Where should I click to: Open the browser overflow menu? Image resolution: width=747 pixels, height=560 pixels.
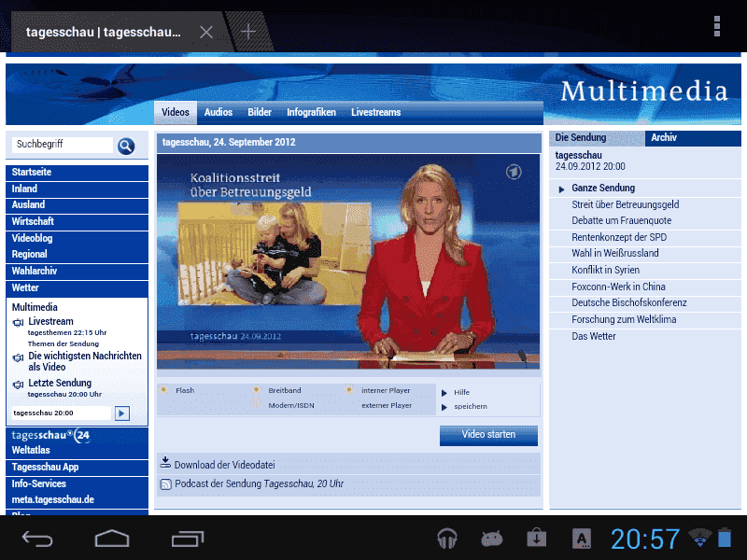[x=716, y=26]
